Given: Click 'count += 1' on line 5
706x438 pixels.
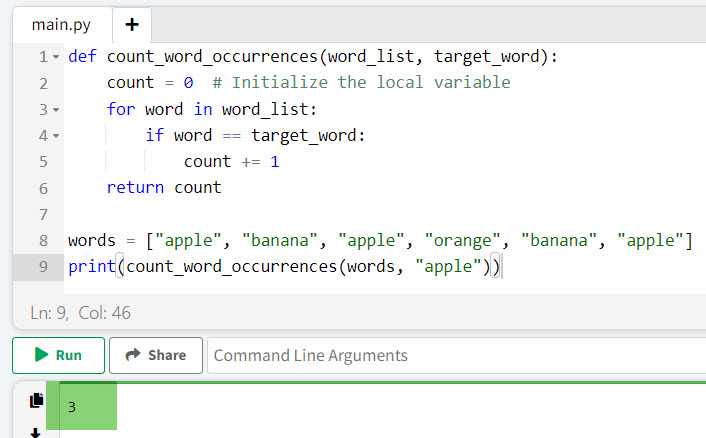Looking at the screenshot, I should point(231,162).
